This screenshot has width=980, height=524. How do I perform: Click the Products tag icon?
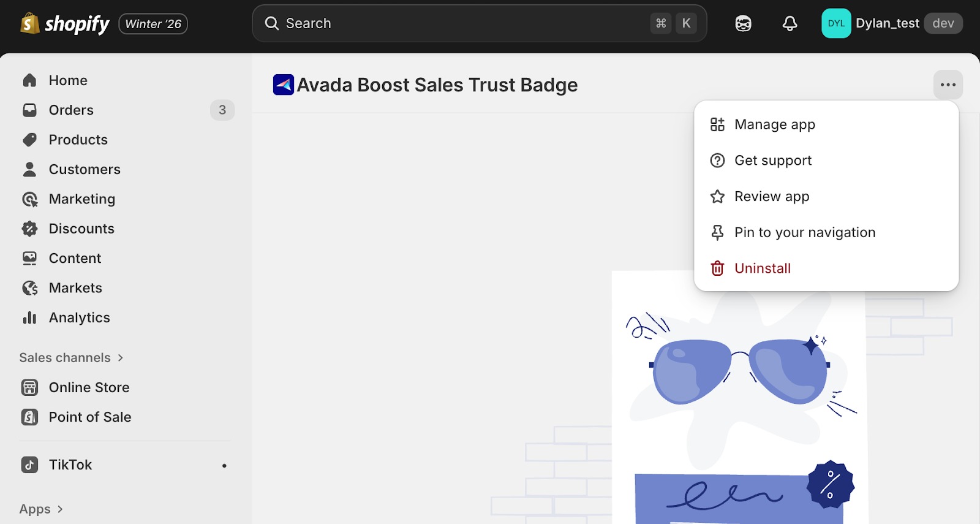tap(29, 140)
